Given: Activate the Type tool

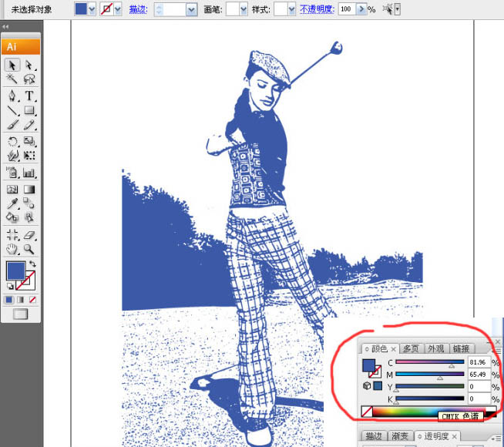Looking at the screenshot, I should click(x=29, y=96).
